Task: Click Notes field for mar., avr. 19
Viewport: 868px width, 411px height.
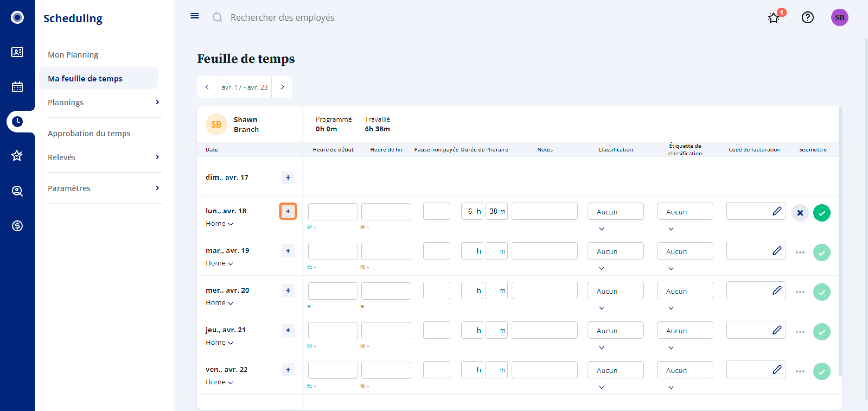Action: (x=544, y=251)
